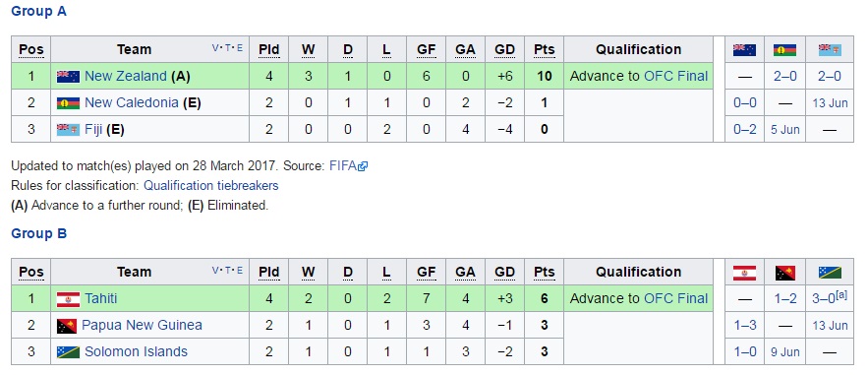The image size is (868, 375).
Task: Open Qualification tiebreakers link
Action: 211,185
